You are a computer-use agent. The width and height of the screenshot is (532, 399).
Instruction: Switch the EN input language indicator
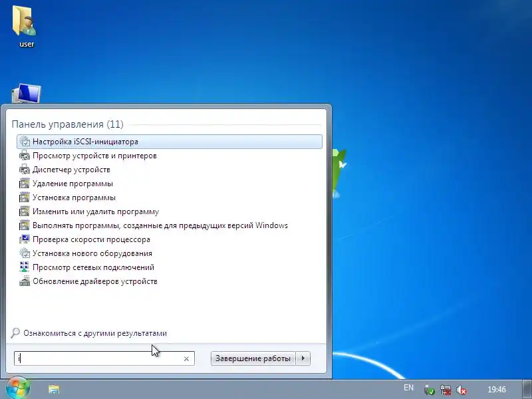tap(408, 388)
